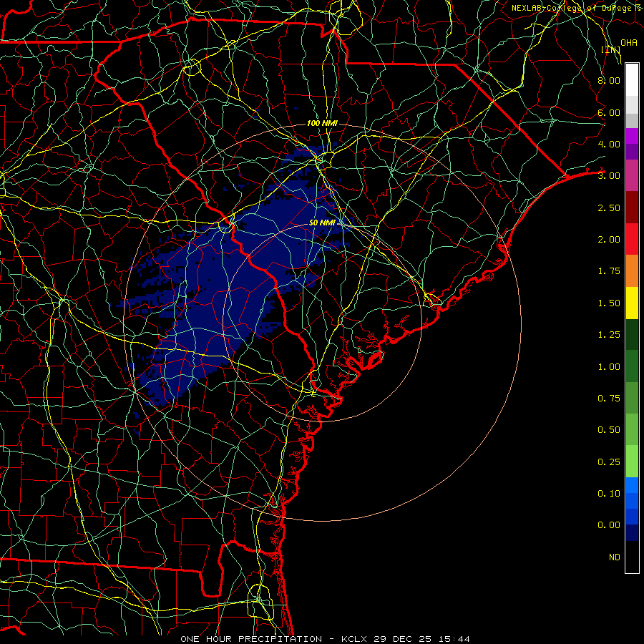Click the yellow swatch in the precipitation legend

click(x=632, y=303)
